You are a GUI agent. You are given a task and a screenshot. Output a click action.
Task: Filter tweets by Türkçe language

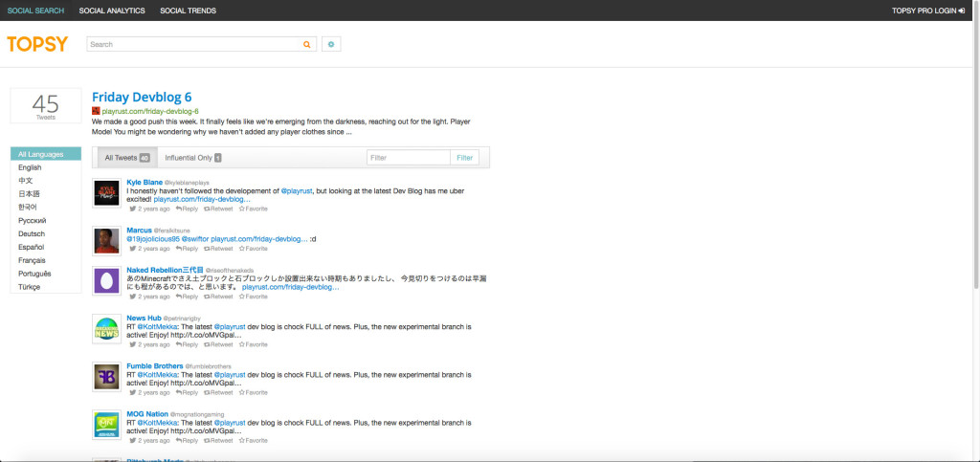(46, 287)
